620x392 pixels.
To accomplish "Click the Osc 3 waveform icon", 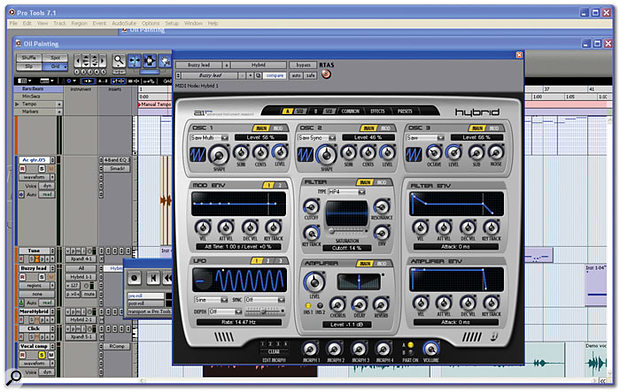I will [x=413, y=154].
